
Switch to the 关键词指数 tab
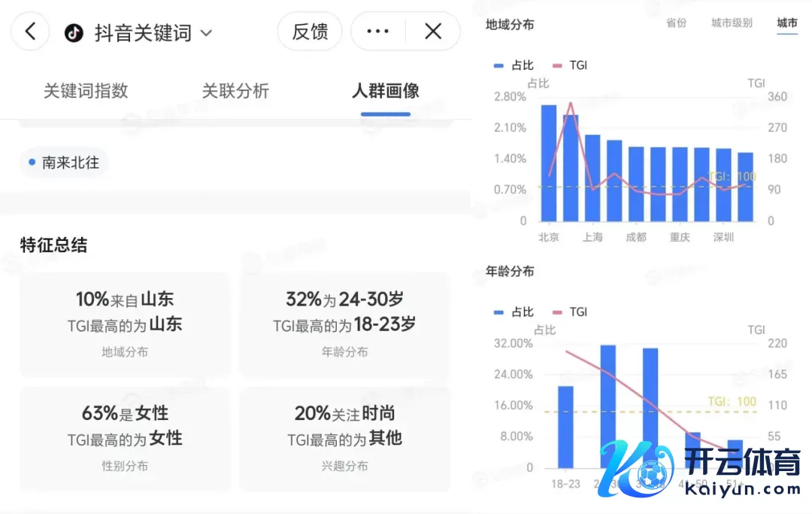click(x=86, y=91)
